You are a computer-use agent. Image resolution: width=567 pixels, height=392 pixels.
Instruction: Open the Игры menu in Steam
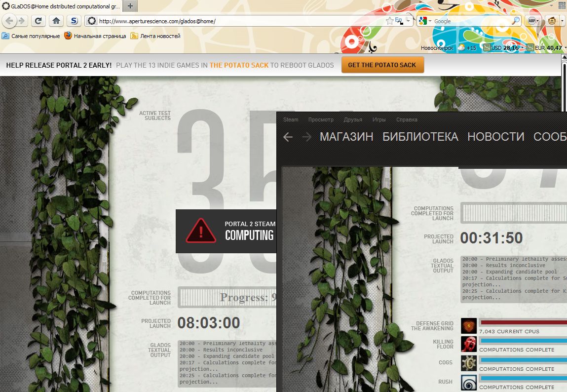[379, 119]
